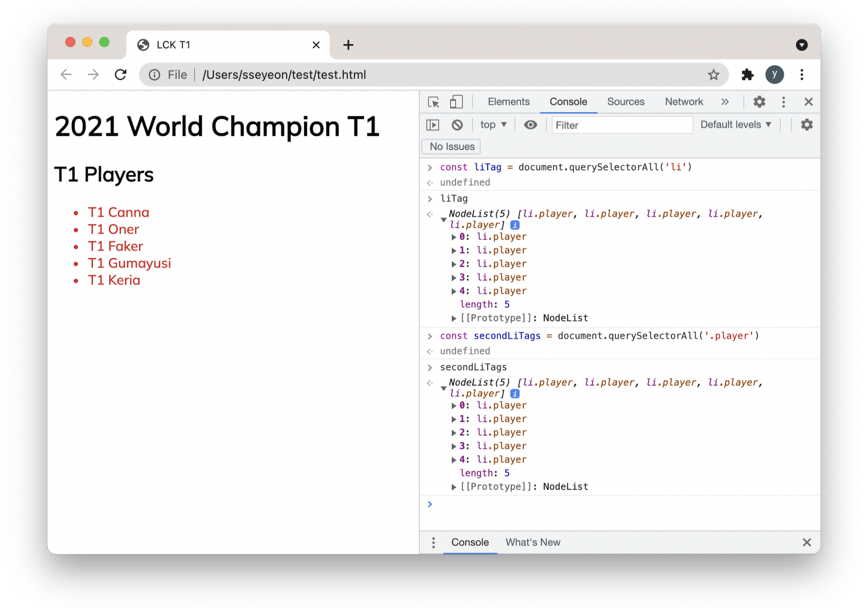
Task: Activate the inspect element picker icon
Action: point(433,102)
